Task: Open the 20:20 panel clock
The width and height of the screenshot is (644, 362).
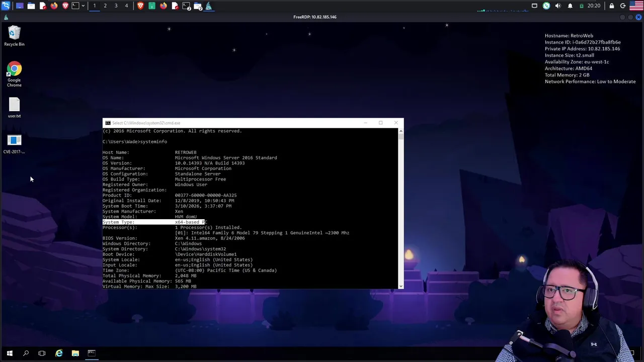Action: pyautogui.click(x=594, y=6)
